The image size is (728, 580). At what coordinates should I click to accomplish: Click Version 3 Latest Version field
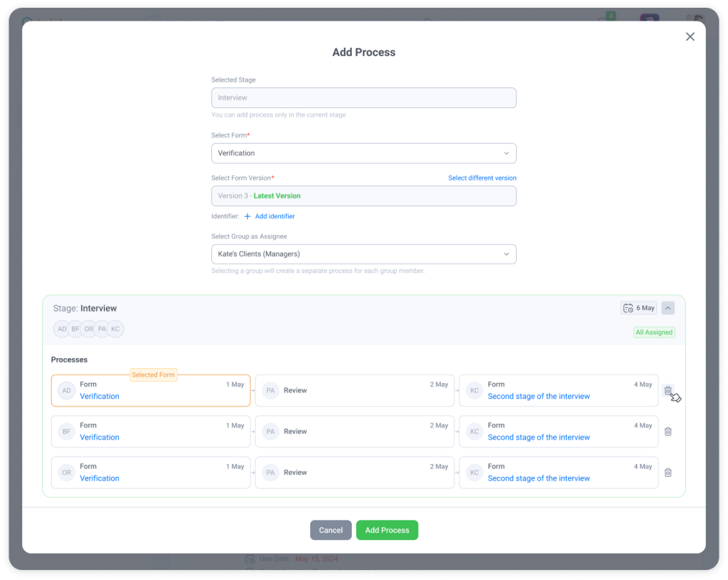[x=363, y=195]
